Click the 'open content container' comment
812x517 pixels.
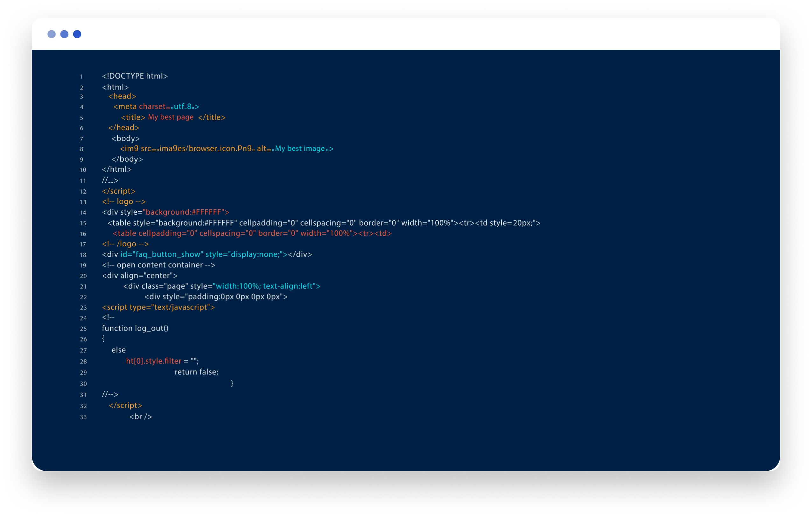pyautogui.click(x=158, y=265)
